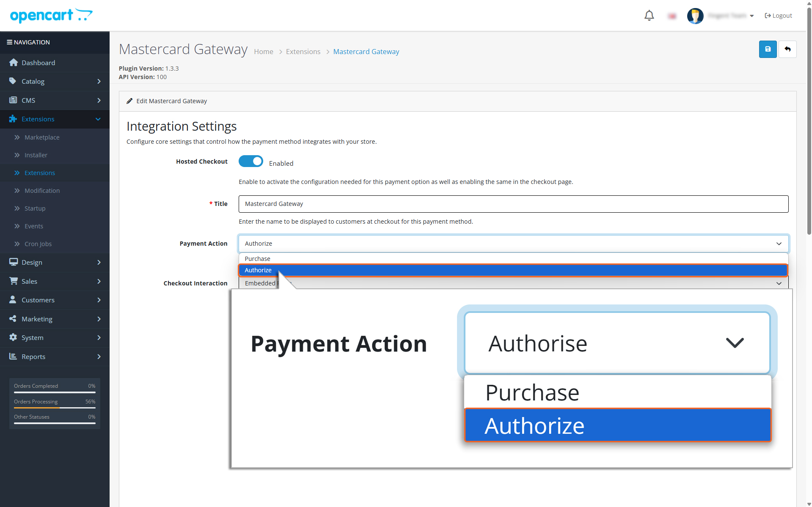Expand the Checkout Interaction dropdown
Image resolution: width=812 pixels, height=507 pixels.
(x=513, y=283)
